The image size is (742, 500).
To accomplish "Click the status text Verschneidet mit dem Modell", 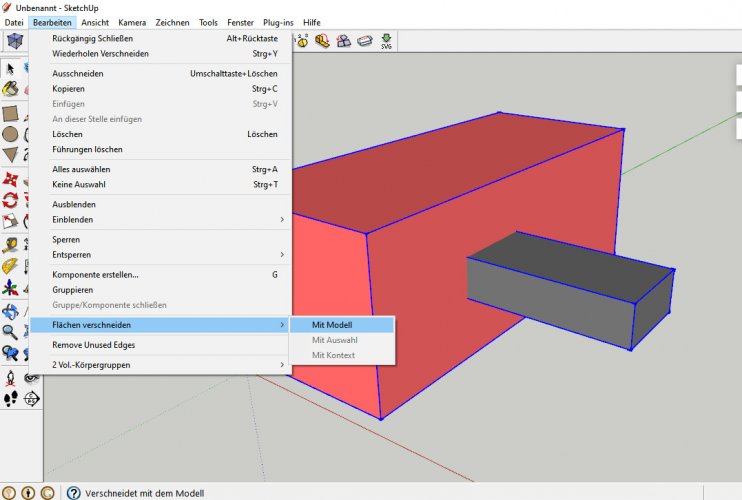I will [145, 493].
